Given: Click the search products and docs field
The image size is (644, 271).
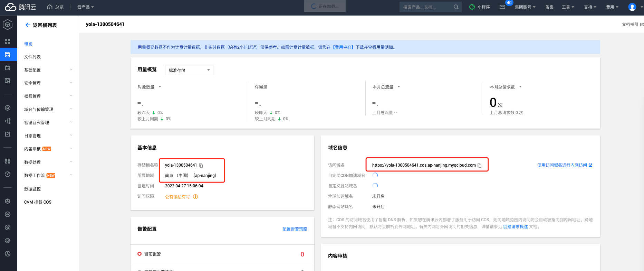Looking at the screenshot, I should coord(426,7).
